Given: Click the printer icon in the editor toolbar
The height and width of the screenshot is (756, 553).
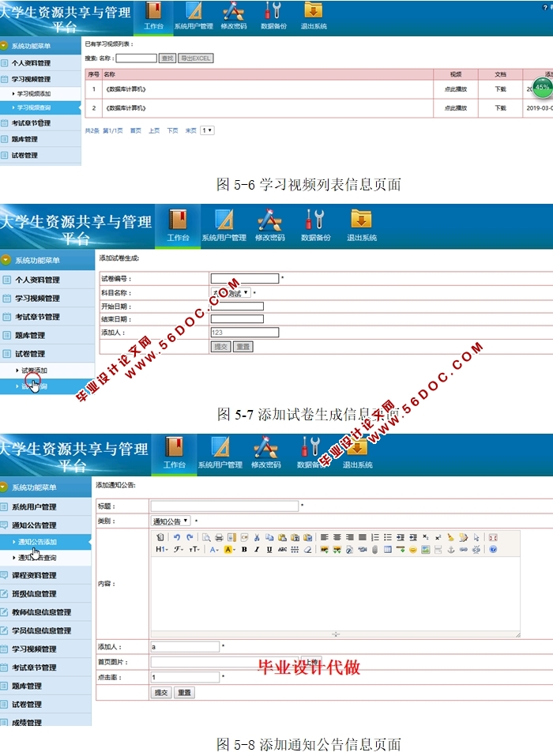Looking at the screenshot, I should pyautogui.click(x=219, y=537).
